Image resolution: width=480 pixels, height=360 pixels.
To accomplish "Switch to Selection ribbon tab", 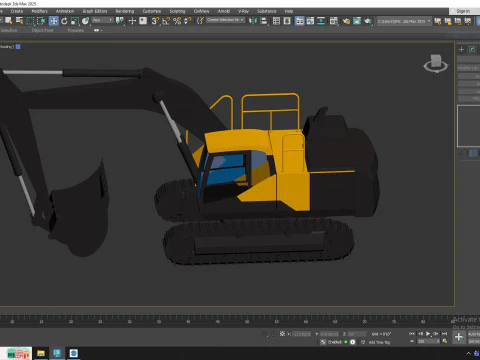I will coord(9,30).
